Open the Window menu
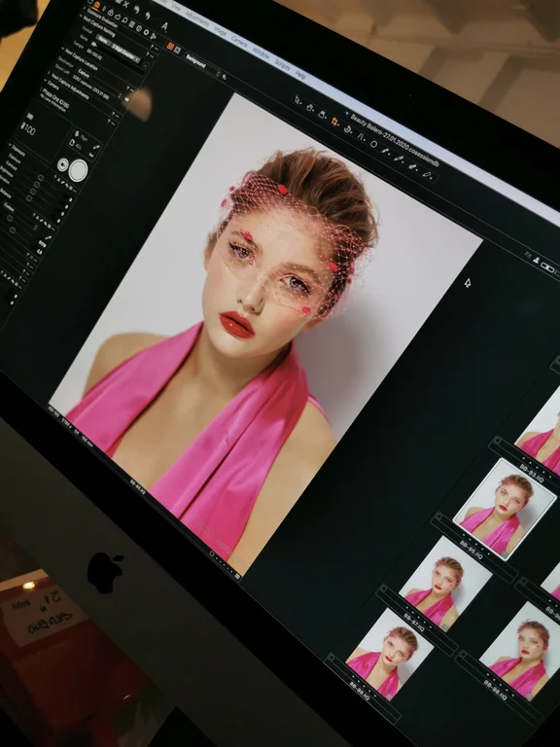Image resolution: width=560 pixels, height=747 pixels. [261, 53]
